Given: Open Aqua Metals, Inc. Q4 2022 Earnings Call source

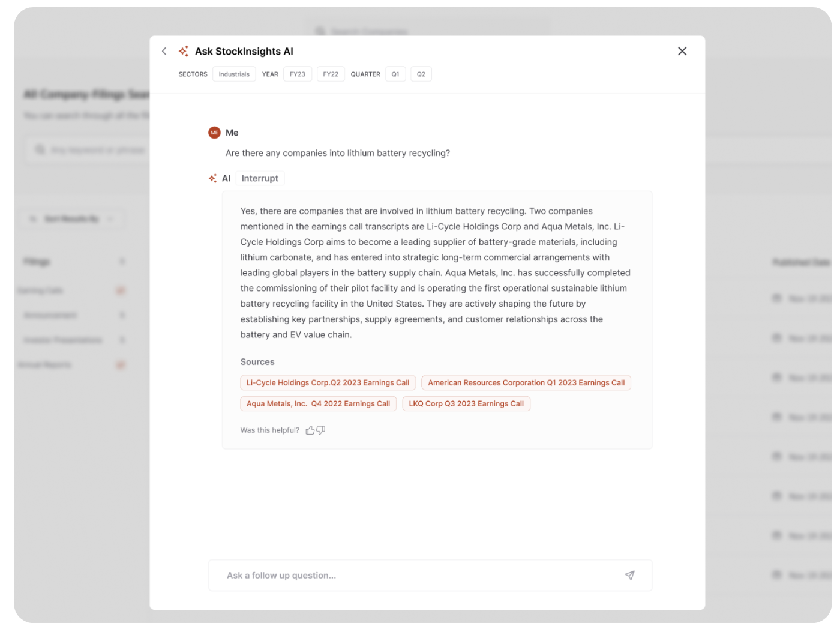Looking at the screenshot, I should [x=318, y=403].
